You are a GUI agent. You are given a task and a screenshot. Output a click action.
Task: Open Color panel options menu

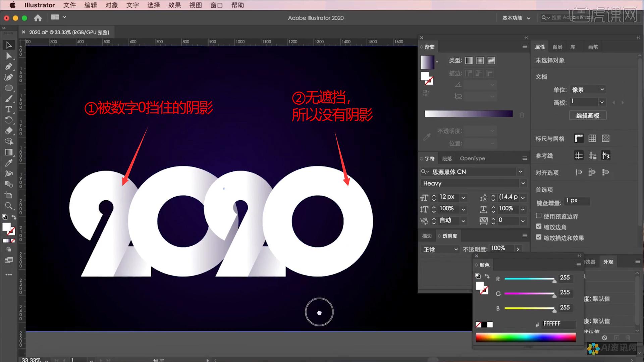tap(579, 265)
